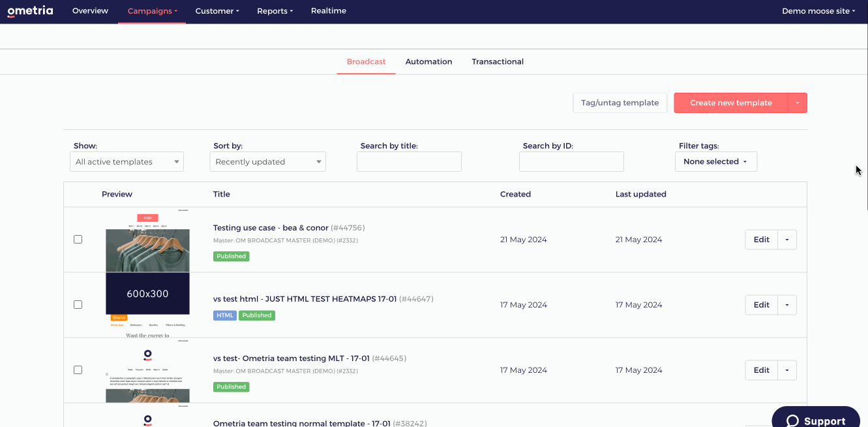
Task: Open the Demo moose site account menu
Action: pos(818,11)
